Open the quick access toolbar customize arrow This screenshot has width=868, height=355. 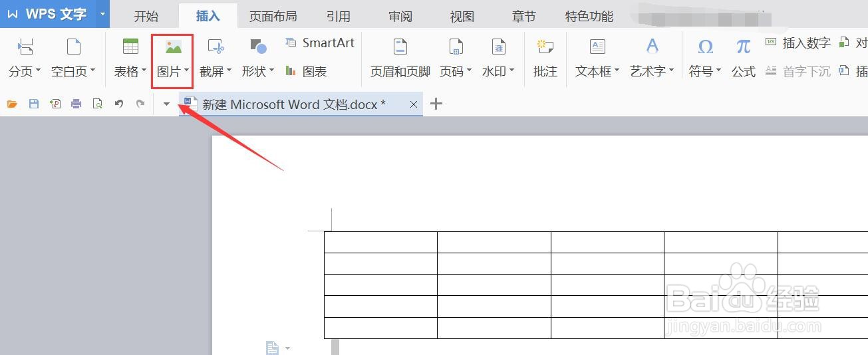tap(166, 104)
